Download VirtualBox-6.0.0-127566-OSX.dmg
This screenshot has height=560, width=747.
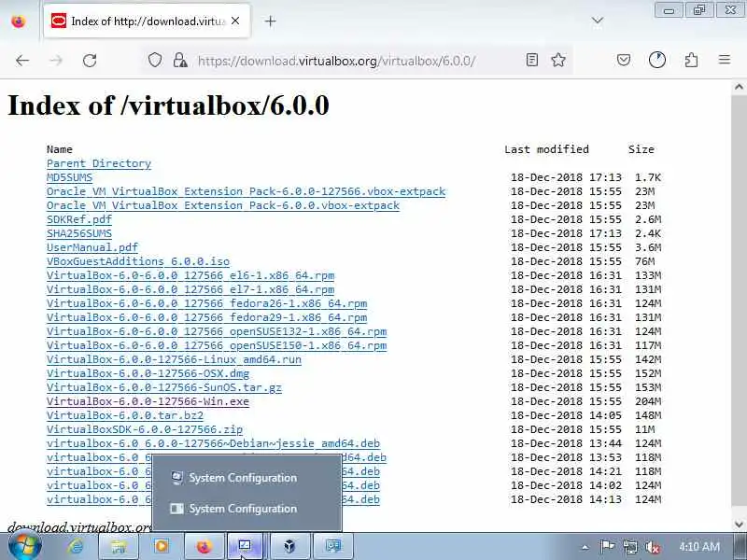click(148, 373)
